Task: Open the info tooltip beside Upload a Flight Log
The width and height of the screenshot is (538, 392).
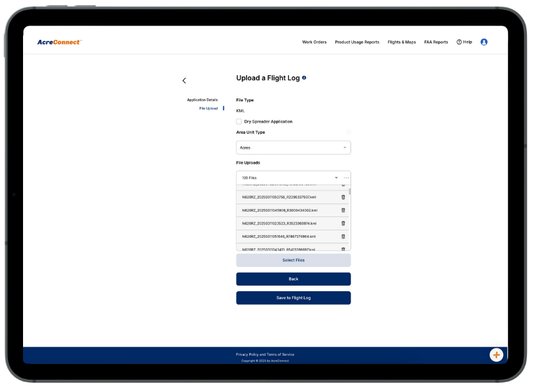Action: [x=304, y=78]
